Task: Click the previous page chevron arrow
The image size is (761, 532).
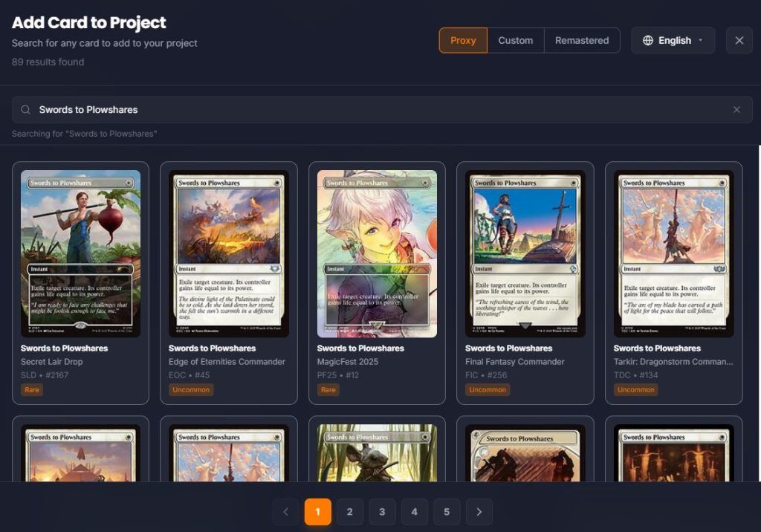Action: point(285,512)
